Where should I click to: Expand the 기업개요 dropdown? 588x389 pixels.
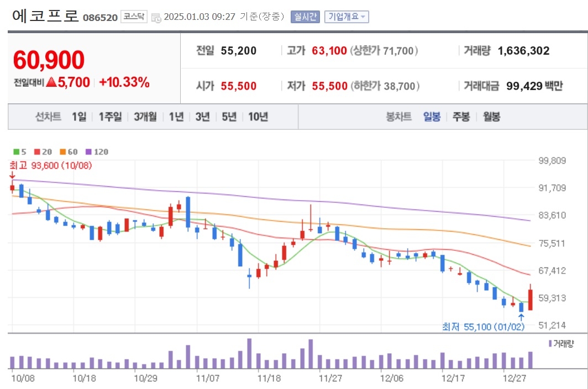347,17
